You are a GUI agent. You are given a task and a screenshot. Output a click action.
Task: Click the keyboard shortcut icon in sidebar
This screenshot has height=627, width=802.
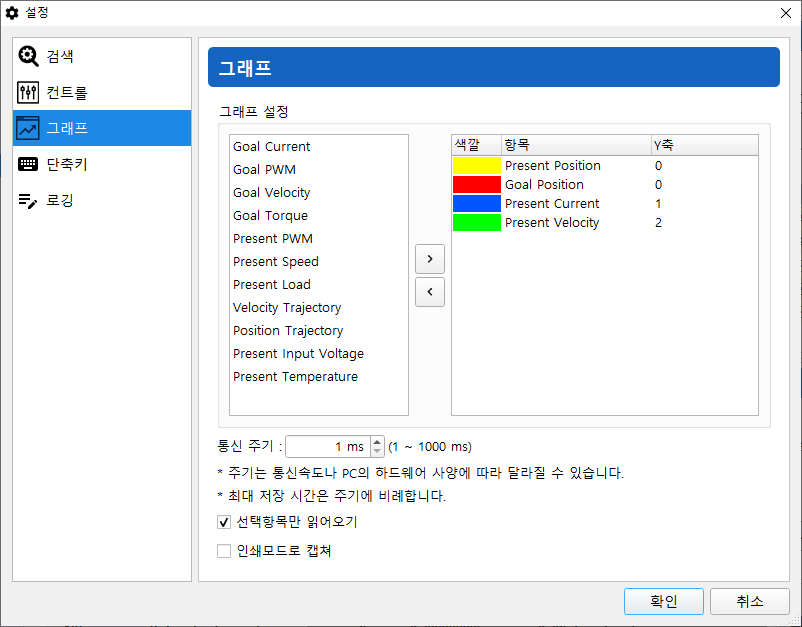click(x=28, y=165)
